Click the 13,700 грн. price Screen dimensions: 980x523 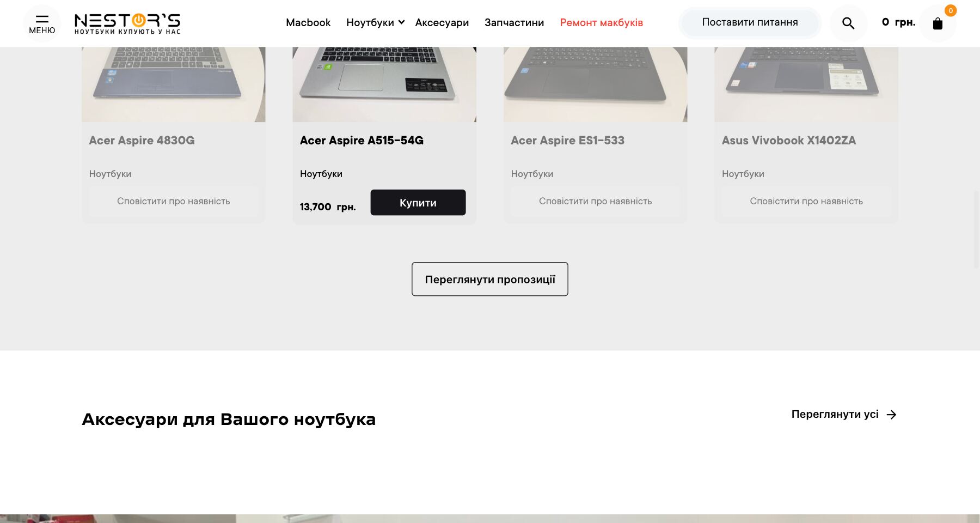click(x=328, y=207)
